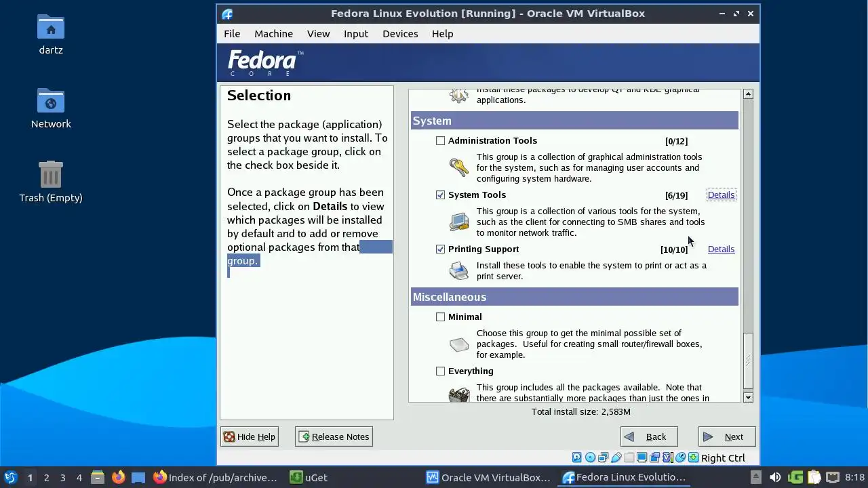Image resolution: width=868 pixels, height=488 pixels.
Task: Click the shared folders status icon
Action: (x=629, y=457)
